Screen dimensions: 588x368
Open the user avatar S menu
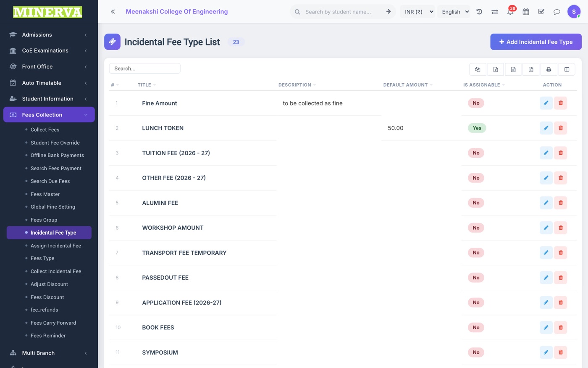tap(574, 12)
